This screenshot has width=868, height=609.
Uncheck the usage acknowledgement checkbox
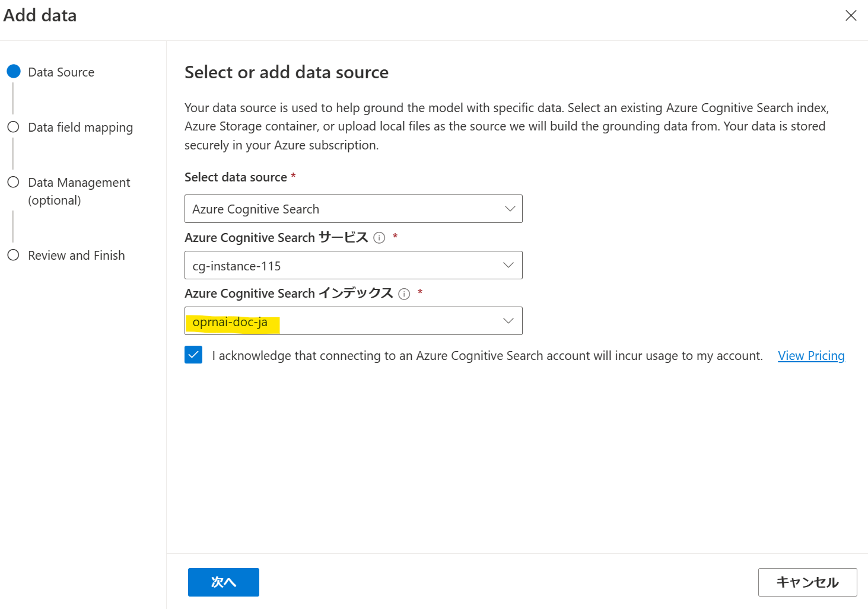click(x=193, y=355)
